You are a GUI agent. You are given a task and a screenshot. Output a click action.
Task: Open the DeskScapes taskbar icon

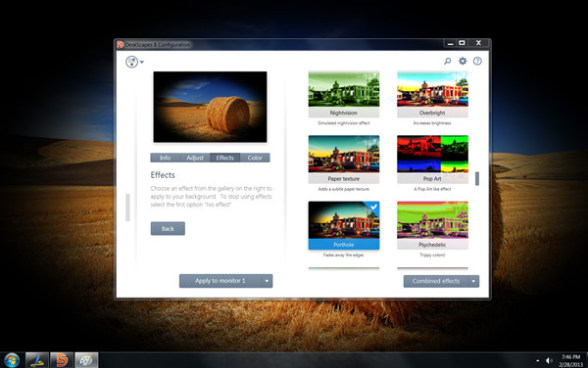[62, 360]
